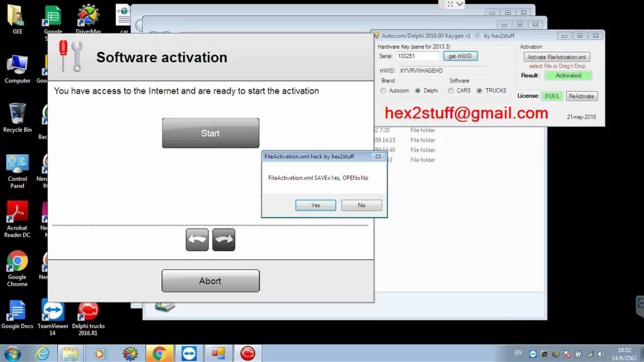Click the colored squares taskbar app icon

(218, 353)
